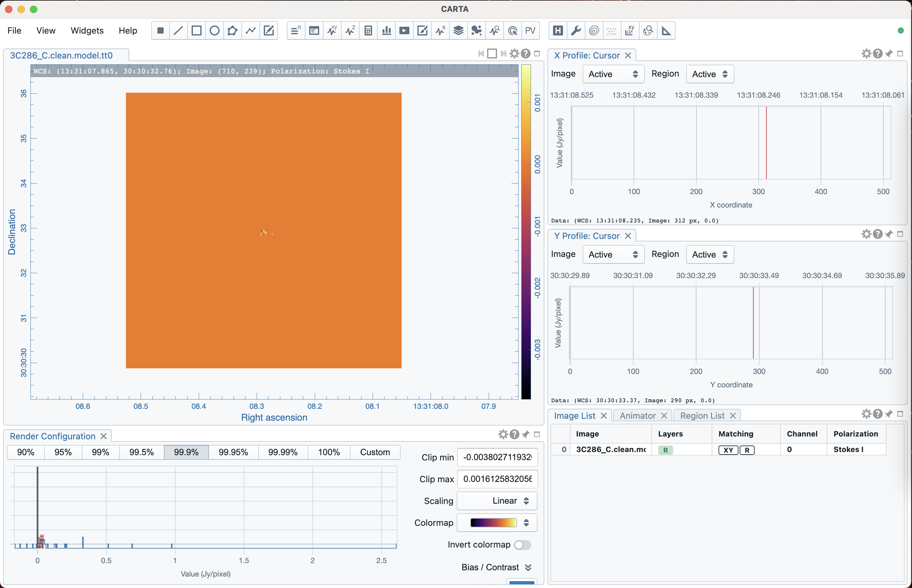Image resolution: width=912 pixels, height=588 pixels.
Task: Choose Custom clip percentile
Action: point(375,452)
